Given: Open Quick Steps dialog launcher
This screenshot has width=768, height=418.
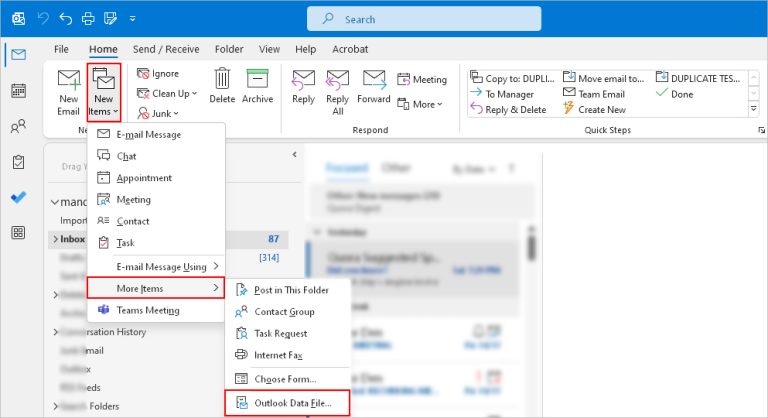Looking at the screenshot, I should point(761,130).
